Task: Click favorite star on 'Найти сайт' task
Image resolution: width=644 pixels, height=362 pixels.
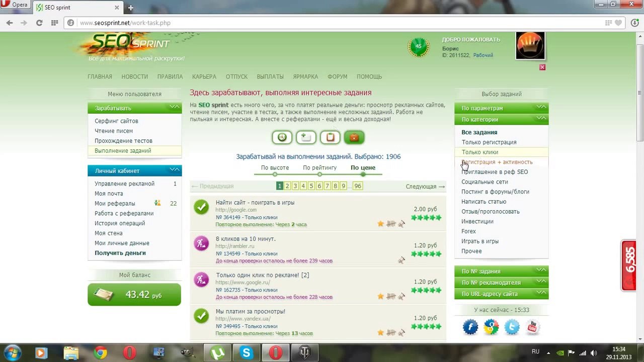Action: tap(381, 224)
